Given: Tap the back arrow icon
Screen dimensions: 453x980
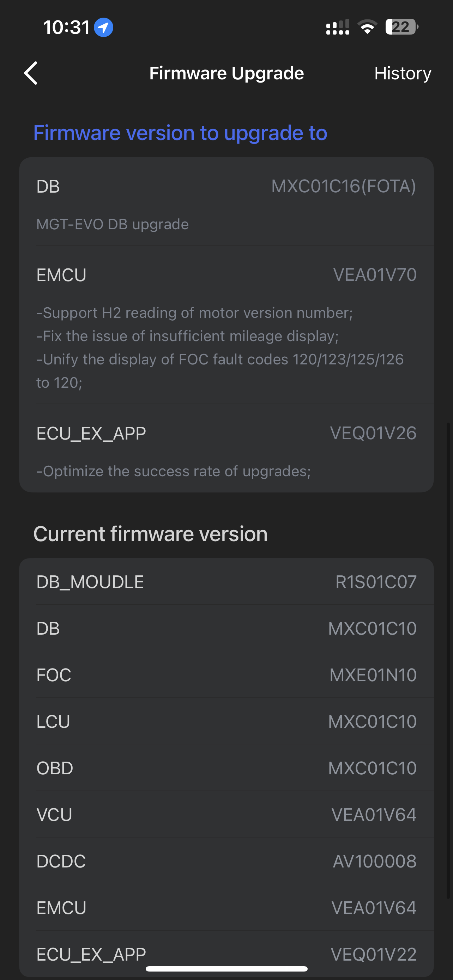Looking at the screenshot, I should point(31,73).
